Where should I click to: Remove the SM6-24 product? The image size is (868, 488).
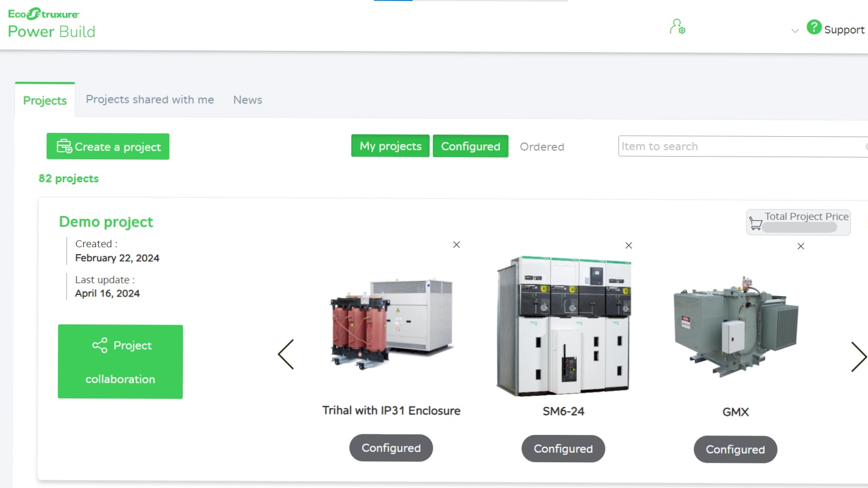[629, 246]
